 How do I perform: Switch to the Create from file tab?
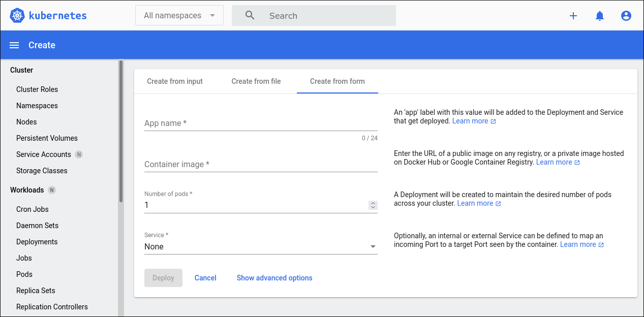tap(256, 81)
